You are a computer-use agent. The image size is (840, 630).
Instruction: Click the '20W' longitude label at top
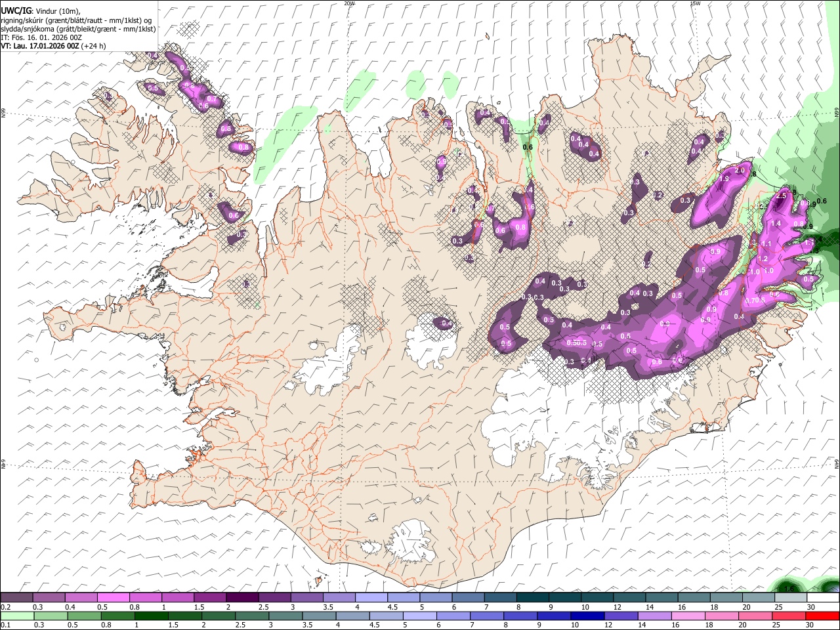click(x=349, y=3)
